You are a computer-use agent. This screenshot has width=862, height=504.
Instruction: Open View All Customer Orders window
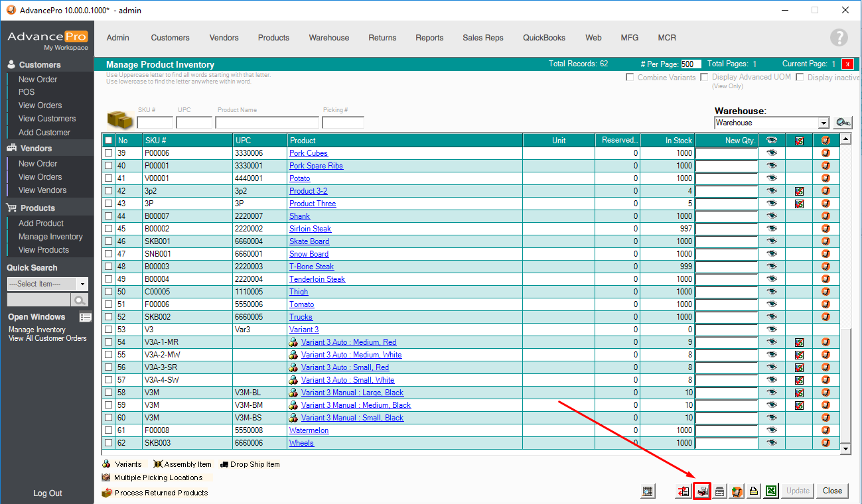coord(48,338)
